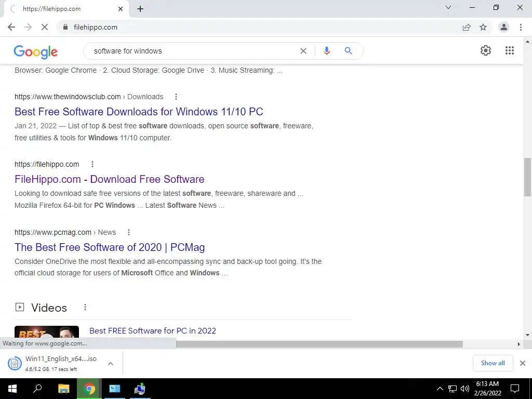Go back to the previous page

(11, 27)
